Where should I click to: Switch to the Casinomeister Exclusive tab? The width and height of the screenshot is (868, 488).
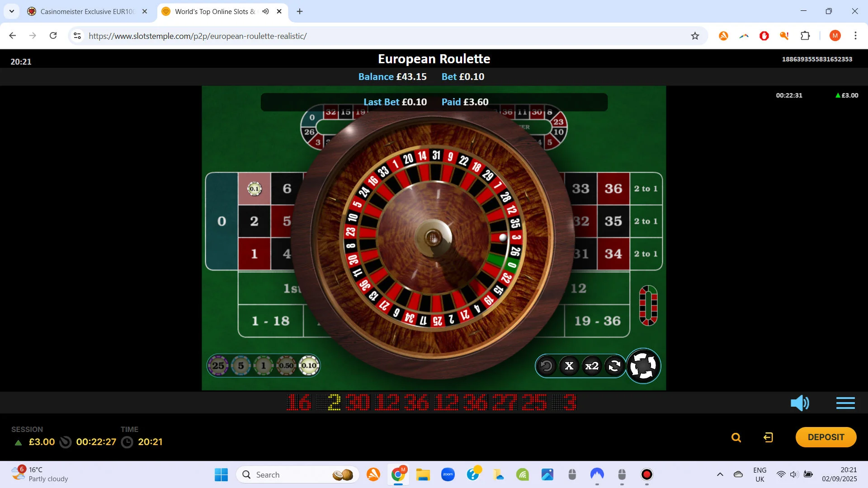pyautogui.click(x=87, y=11)
